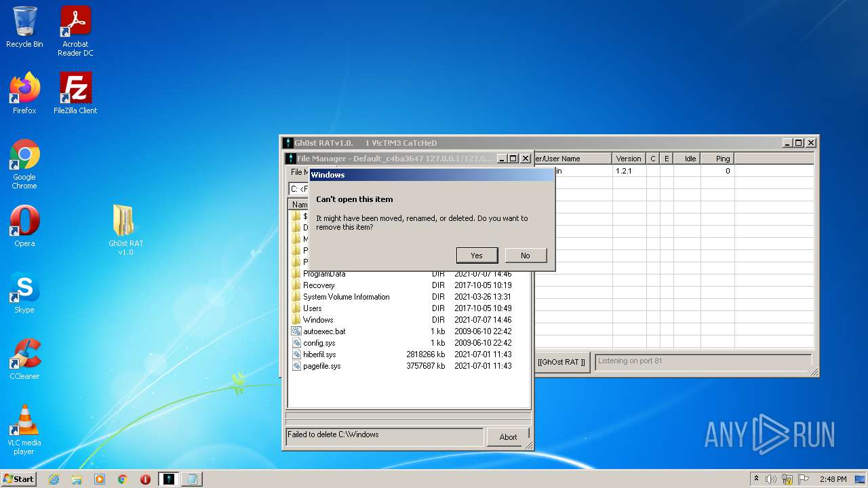The height and width of the screenshot is (488, 868).
Task: Show hidden system tray icons
Action: 756,479
